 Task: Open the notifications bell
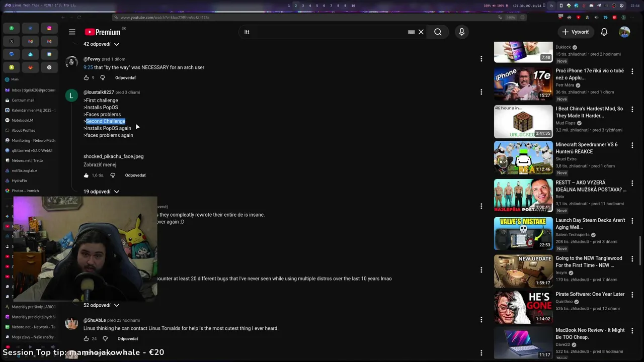pyautogui.click(x=604, y=32)
